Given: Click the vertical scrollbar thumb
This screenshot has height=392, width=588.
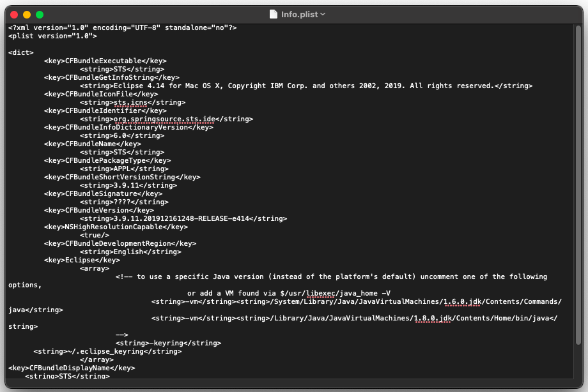Looking at the screenshot, I should pos(578,185).
